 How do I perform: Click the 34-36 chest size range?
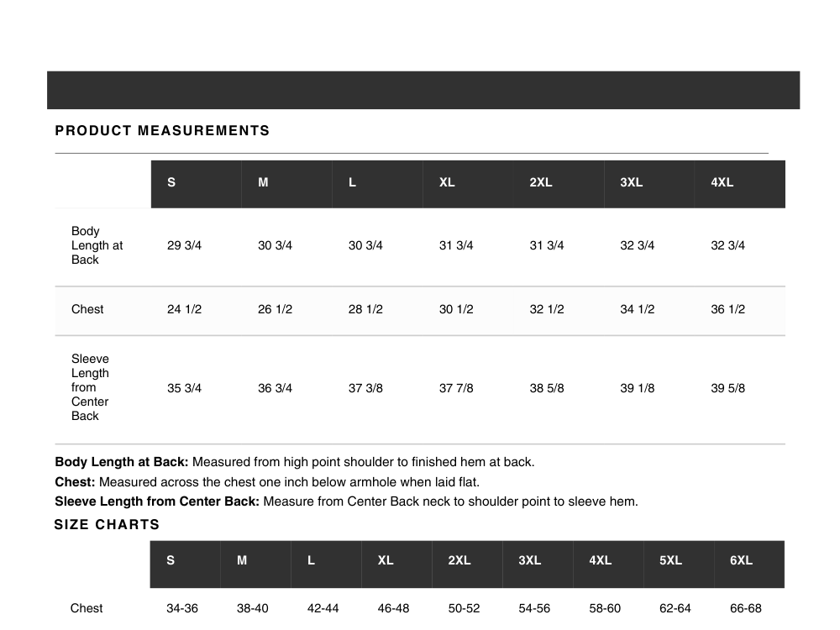tap(182, 608)
